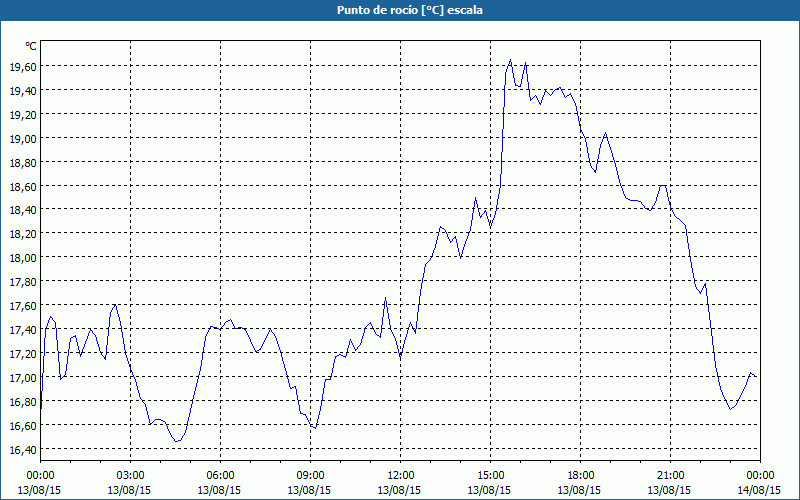The image size is (800, 500).
Task: Click the 18,40 y-axis label
Action: pos(23,210)
